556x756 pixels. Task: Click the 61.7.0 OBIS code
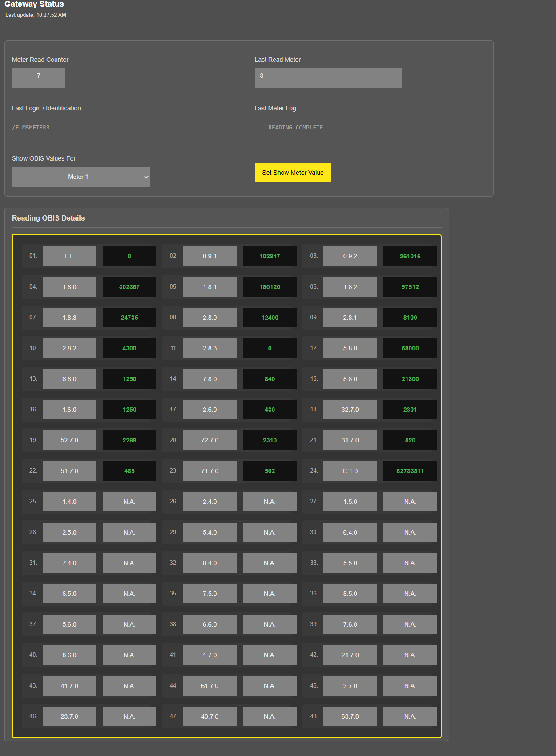(x=210, y=686)
